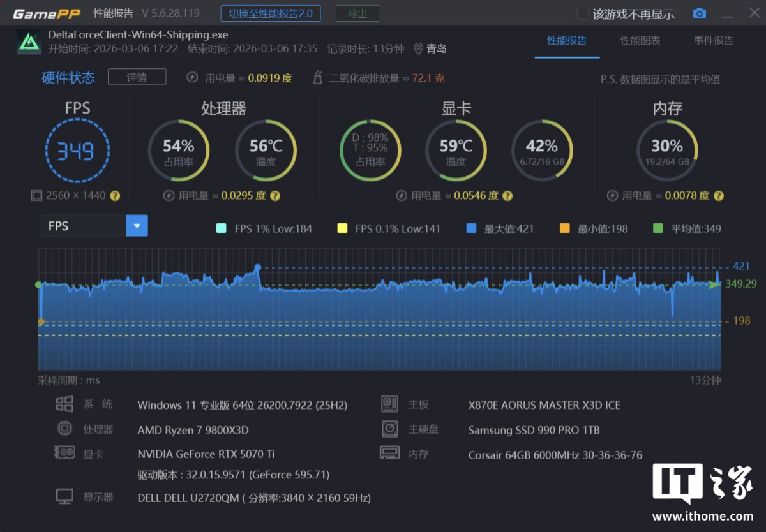The height and width of the screenshot is (532, 766).
Task: Click the 349.29 average value label
Action: [x=740, y=284]
